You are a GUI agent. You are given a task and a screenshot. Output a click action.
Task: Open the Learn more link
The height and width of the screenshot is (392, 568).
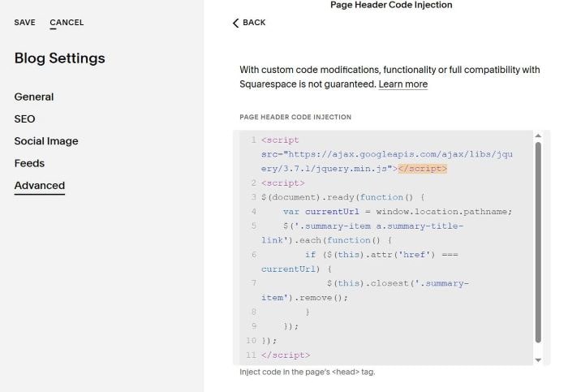[402, 84]
